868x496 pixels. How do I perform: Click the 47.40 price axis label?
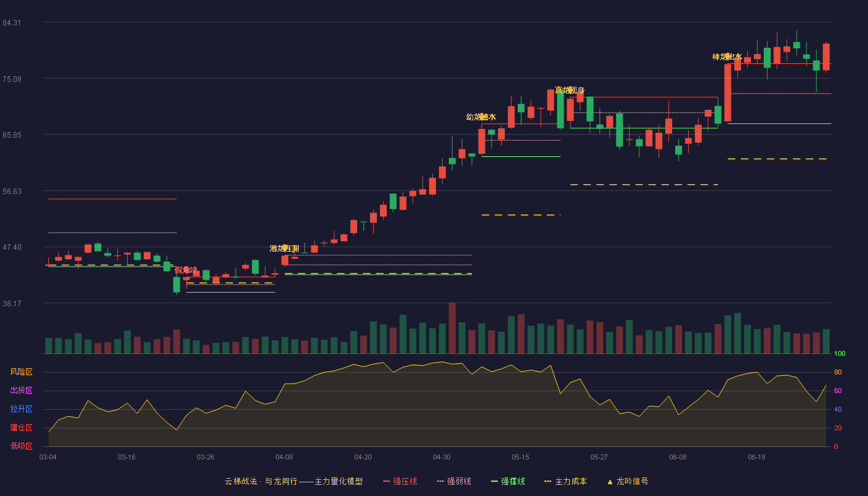(x=12, y=247)
